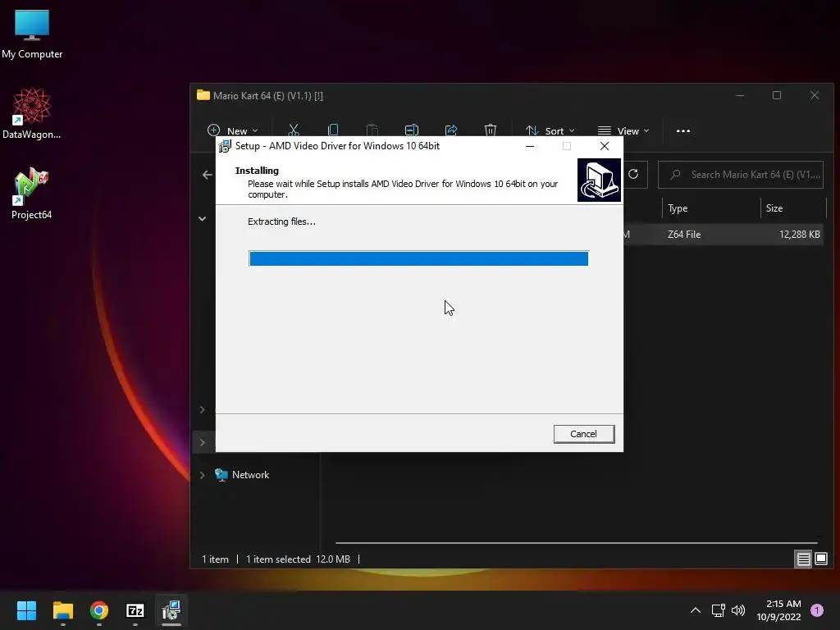Image resolution: width=840 pixels, height=630 pixels.
Task: Click the Search Mario Kart 64 field
Action: pyautogui.click(x=741, y=175)
